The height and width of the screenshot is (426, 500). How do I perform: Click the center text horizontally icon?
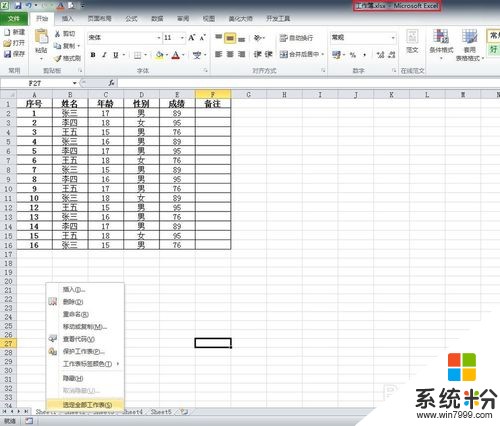click(230, 54)
